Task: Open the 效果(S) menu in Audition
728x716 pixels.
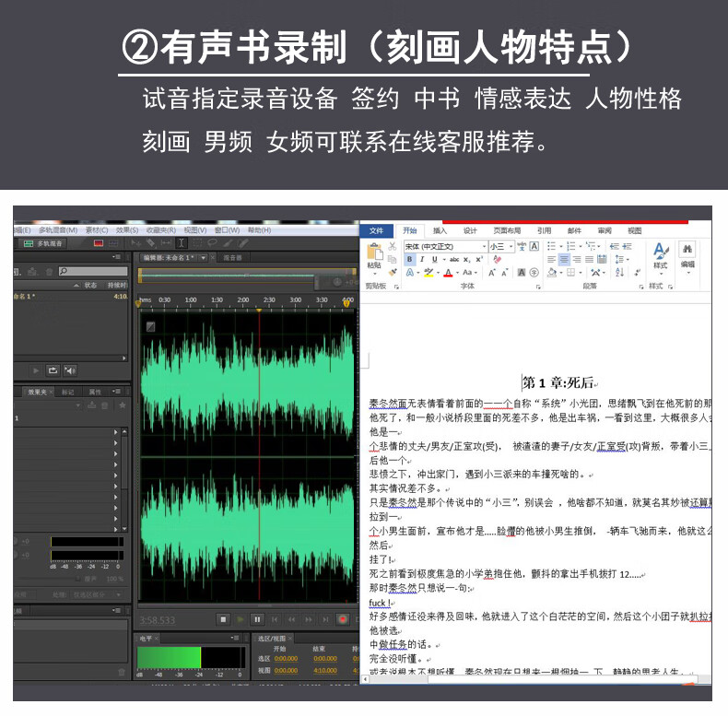Action: (127, 229)
